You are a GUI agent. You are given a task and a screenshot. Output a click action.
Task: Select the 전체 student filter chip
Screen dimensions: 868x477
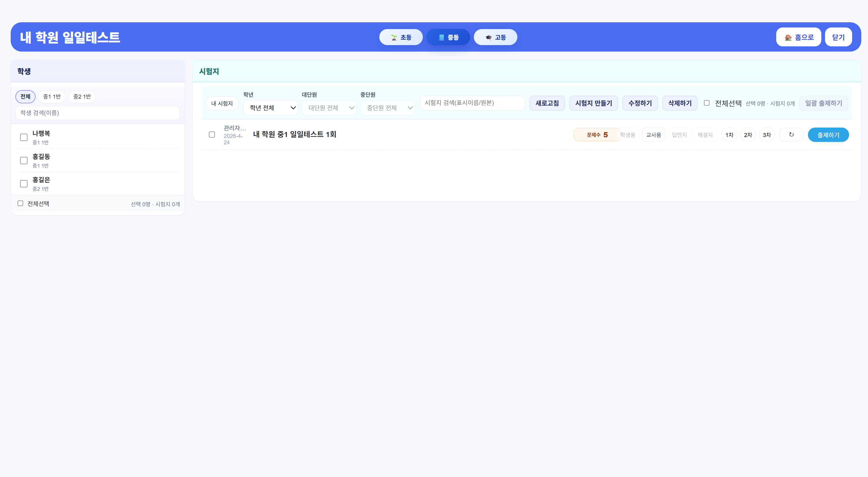pyautogui.click(x=25, y=96)
